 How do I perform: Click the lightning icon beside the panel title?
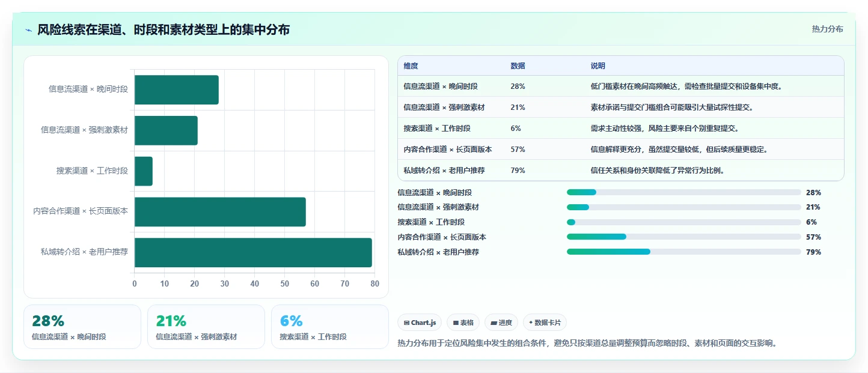pos(28,29)
